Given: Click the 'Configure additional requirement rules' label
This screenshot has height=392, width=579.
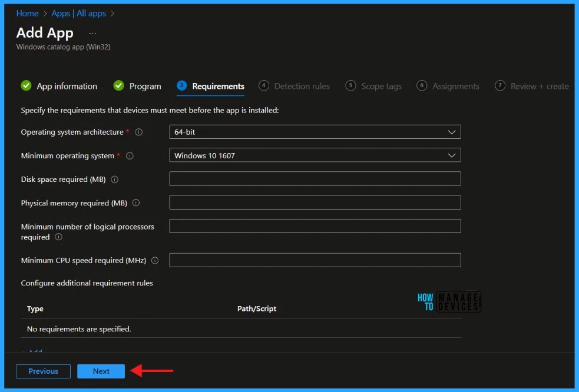Looking at the screenshot, I should pyautogui.click(x=87, y=283).
